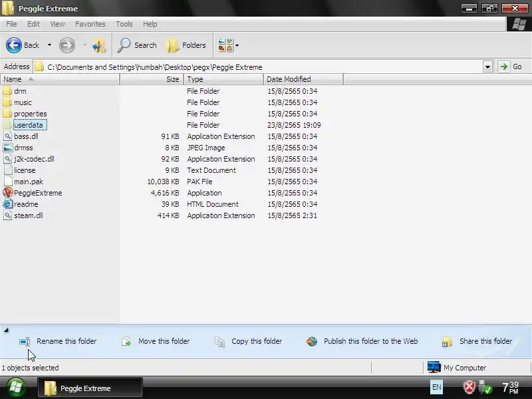Click Rename this folder link
The image size is (532, 399).
click(x=66, y=341)
